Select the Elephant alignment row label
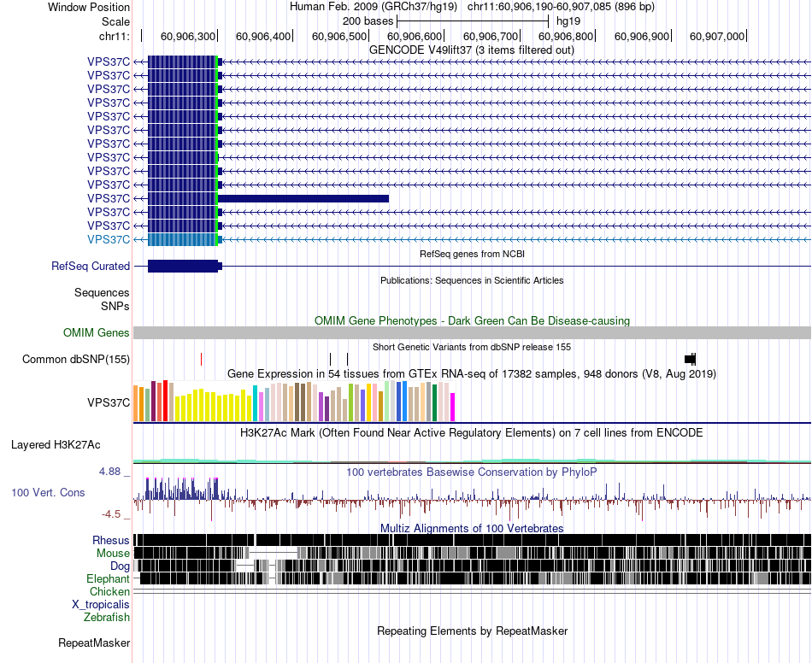Viewport: 812px width, 663px height. (108, 579)
